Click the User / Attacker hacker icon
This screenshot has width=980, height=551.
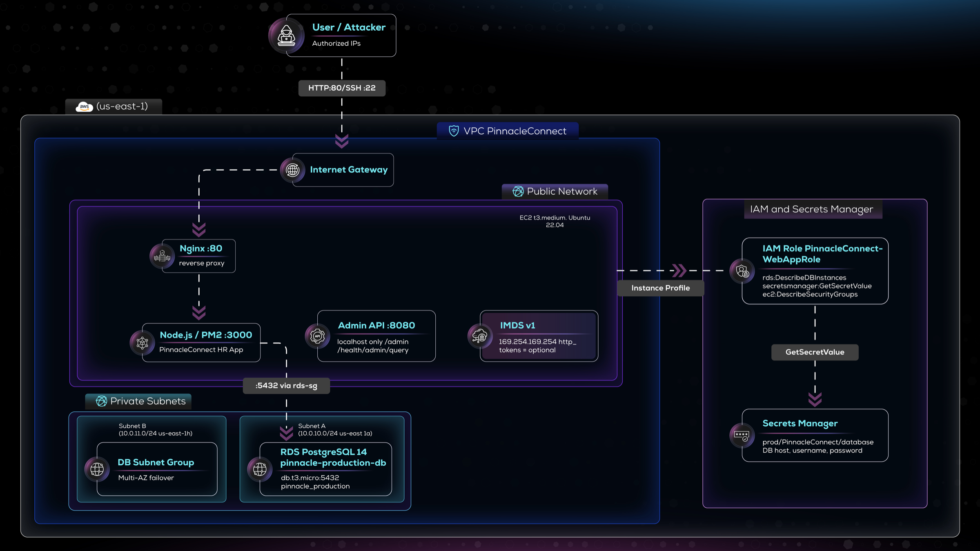[x=286, y=36]
